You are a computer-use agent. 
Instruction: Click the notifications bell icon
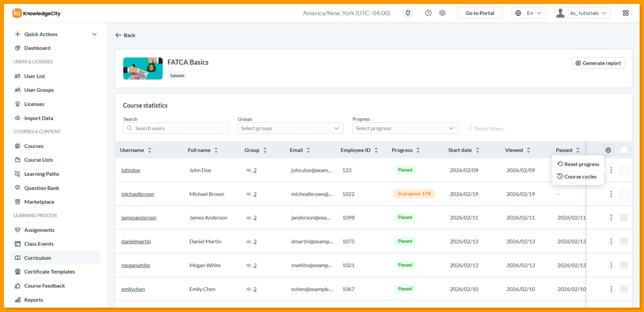(408, 13)
